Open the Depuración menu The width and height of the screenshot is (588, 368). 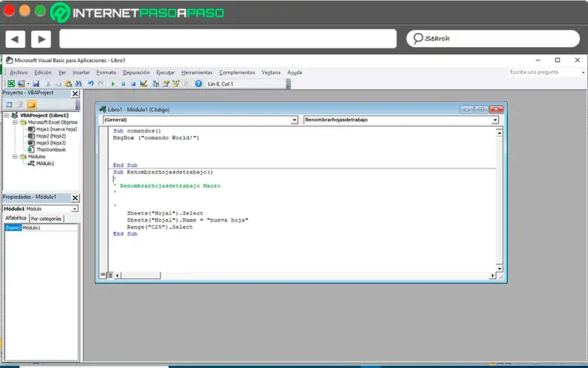point(136,72)
